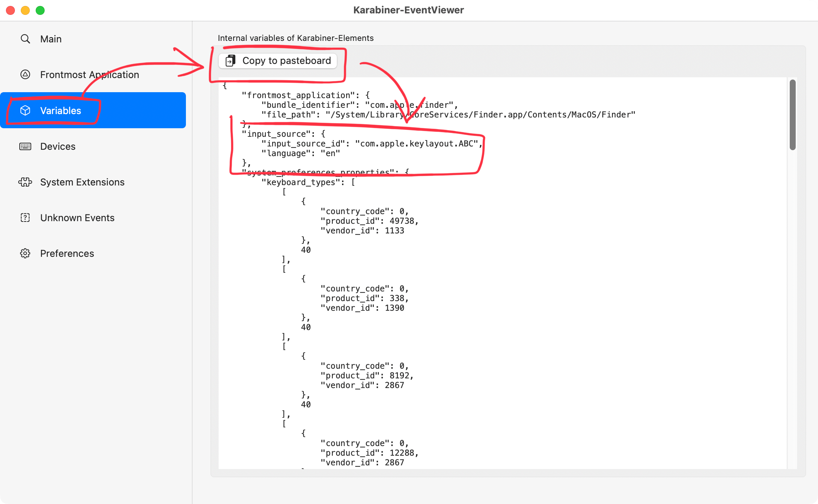Click the "input_source" key line
The width and height of the screenshot is (818, 504).
click(x=284, y=134)
